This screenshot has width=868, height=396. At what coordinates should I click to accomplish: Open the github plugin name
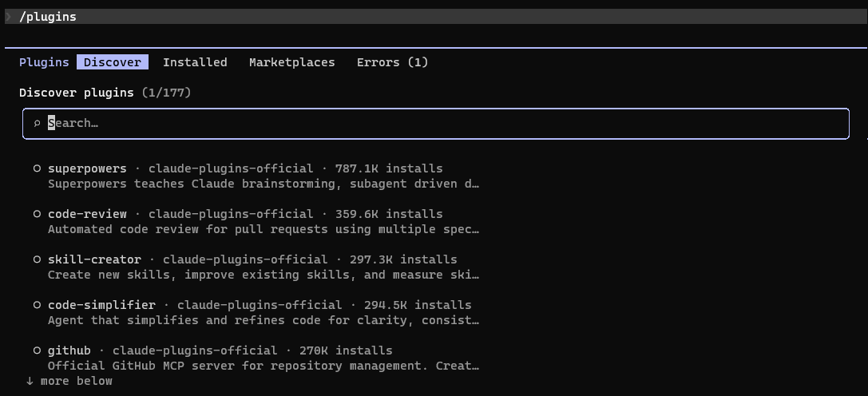click(69, 350)
